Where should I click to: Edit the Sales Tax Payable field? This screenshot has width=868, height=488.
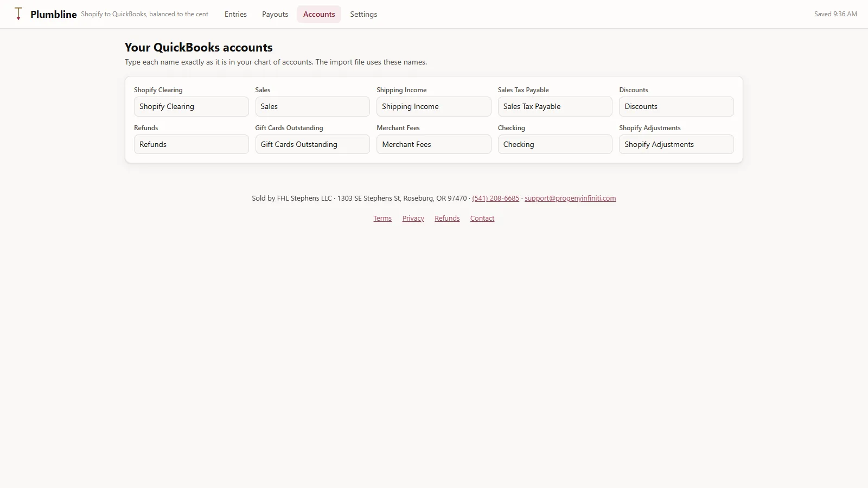[x=555, y=106]
